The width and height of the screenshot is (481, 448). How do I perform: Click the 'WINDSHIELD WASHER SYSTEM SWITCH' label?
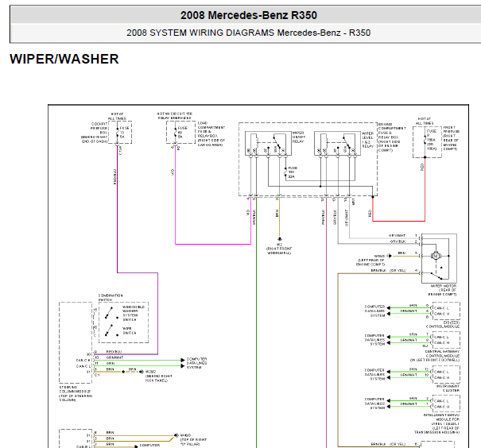[134, 313]
